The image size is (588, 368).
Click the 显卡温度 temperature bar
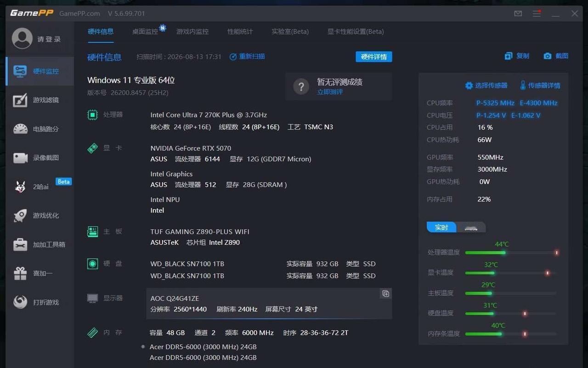click(x=511, y=273)
